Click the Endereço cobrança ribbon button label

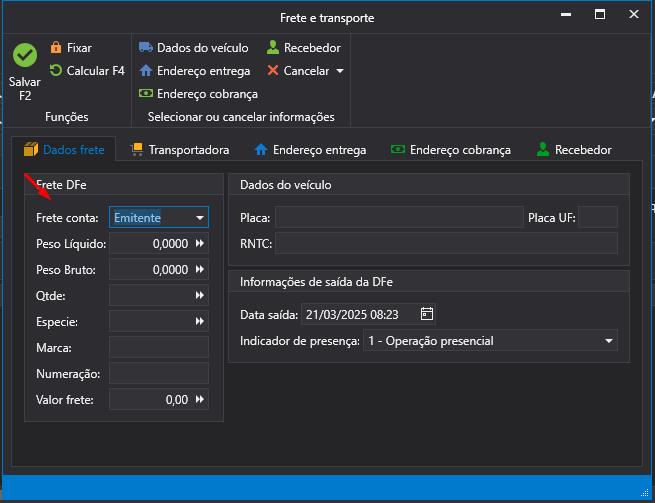point(207,94)
